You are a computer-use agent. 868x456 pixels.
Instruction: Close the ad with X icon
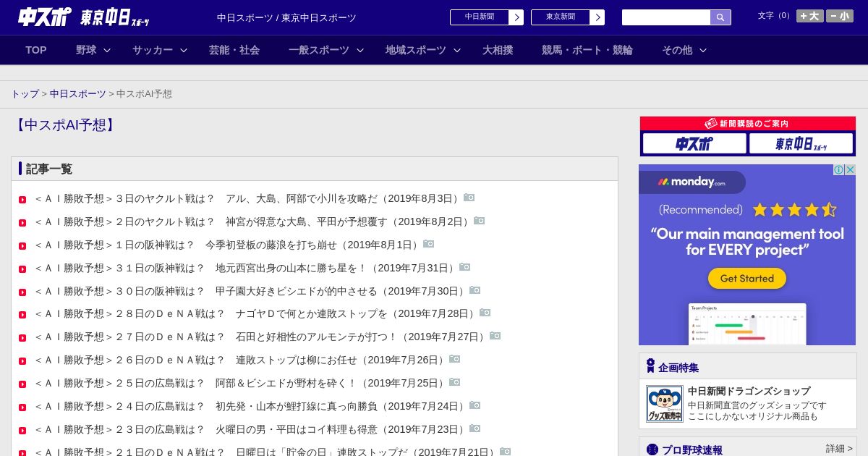click(x=851, y=170)
